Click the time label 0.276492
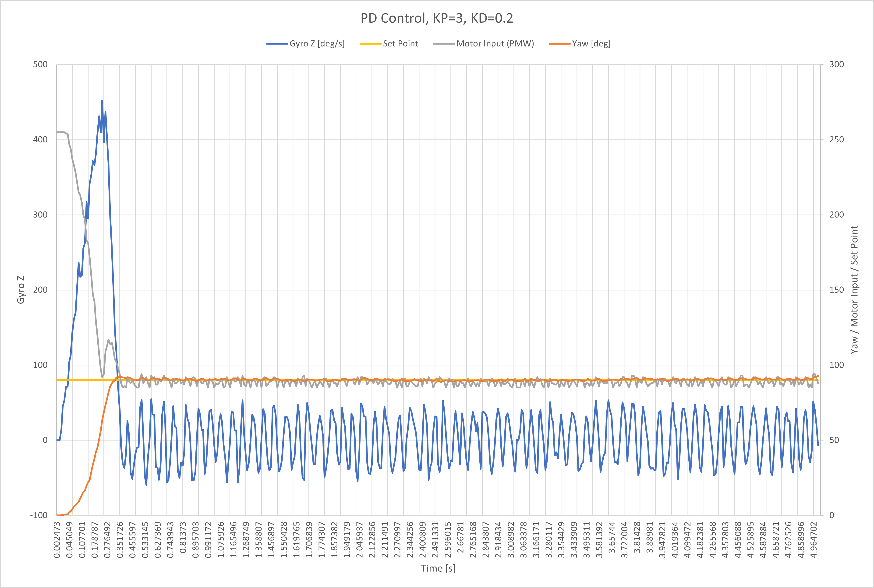This screenshot has height=588, width=874. pos(107,540)
